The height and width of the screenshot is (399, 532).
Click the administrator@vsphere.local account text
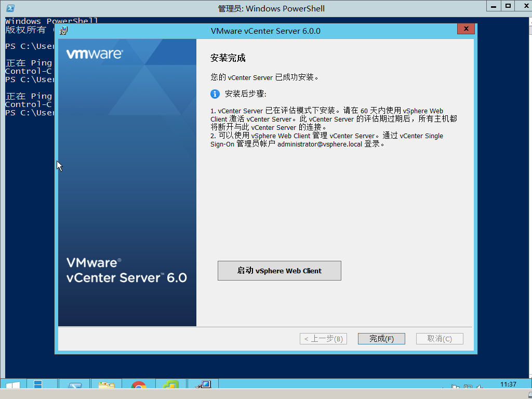(x=320, y=144)
